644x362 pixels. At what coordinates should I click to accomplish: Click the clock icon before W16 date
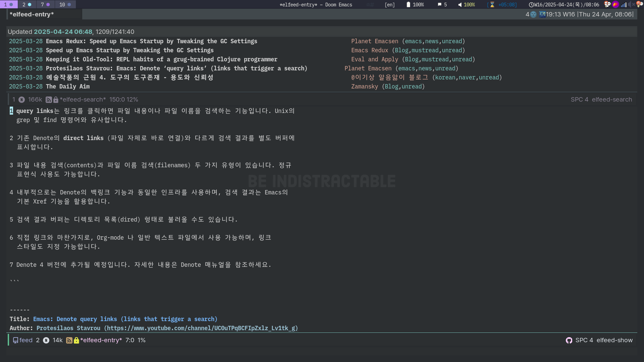[x=531, y=5]
